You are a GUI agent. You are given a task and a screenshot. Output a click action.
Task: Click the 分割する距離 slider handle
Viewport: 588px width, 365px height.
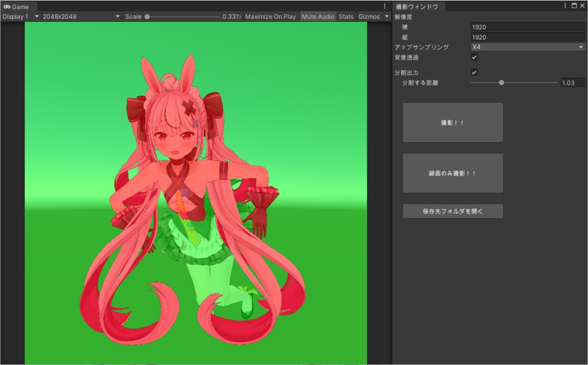[501, 82]
